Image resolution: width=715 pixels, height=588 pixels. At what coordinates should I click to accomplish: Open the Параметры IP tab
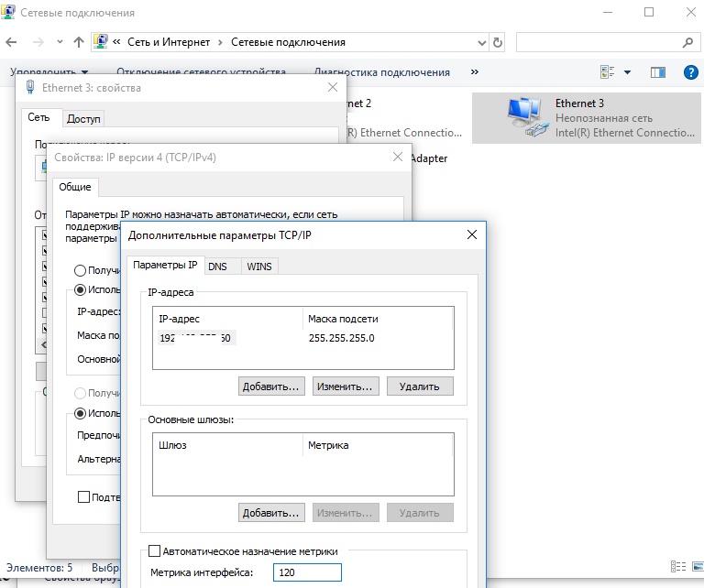pyautogui.click(x=165, y=265)
